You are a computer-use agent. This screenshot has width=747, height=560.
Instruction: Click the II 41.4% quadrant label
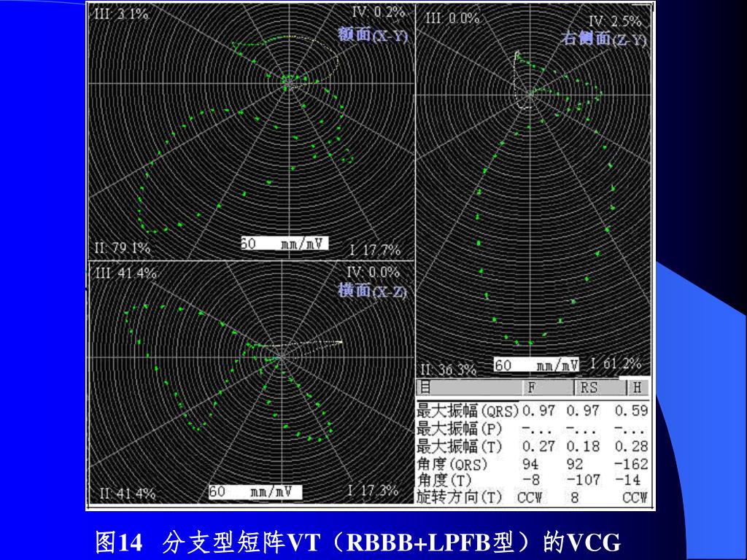tap(128, 494)
